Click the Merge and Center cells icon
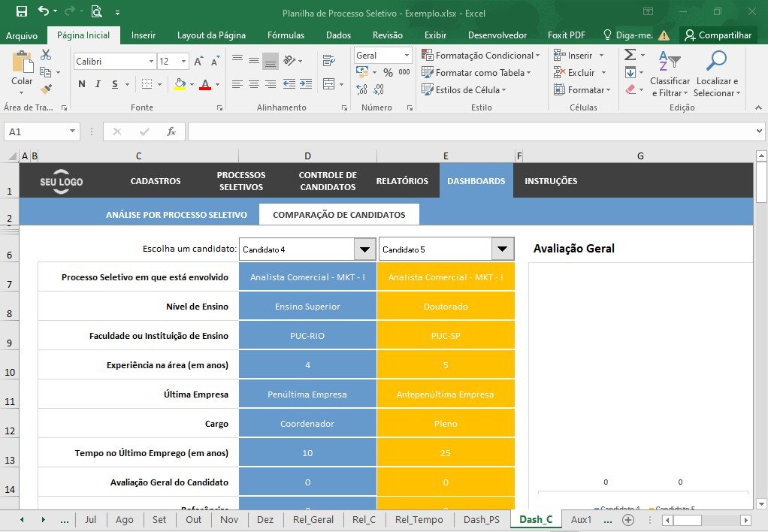Image resolution: width=768 pixels, height=532 pixels. click(329, 84)
